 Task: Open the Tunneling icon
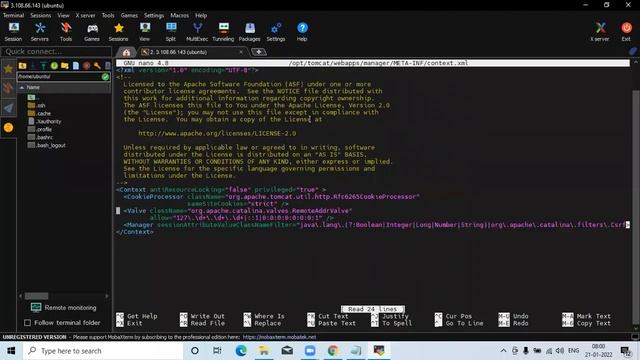[x=223, y=31]
